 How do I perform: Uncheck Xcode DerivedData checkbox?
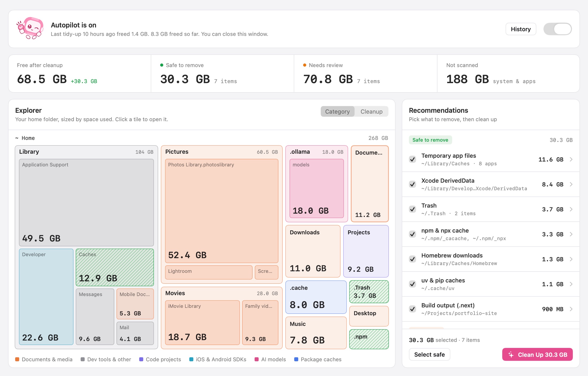tap(413, 184)
